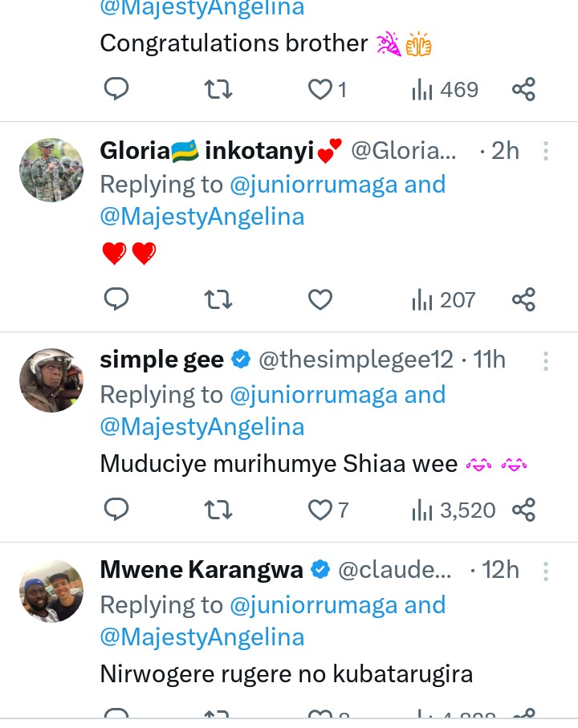578x728 pixels.
Task: Share the Congratulations brother tweet
Action: point(523,89)
